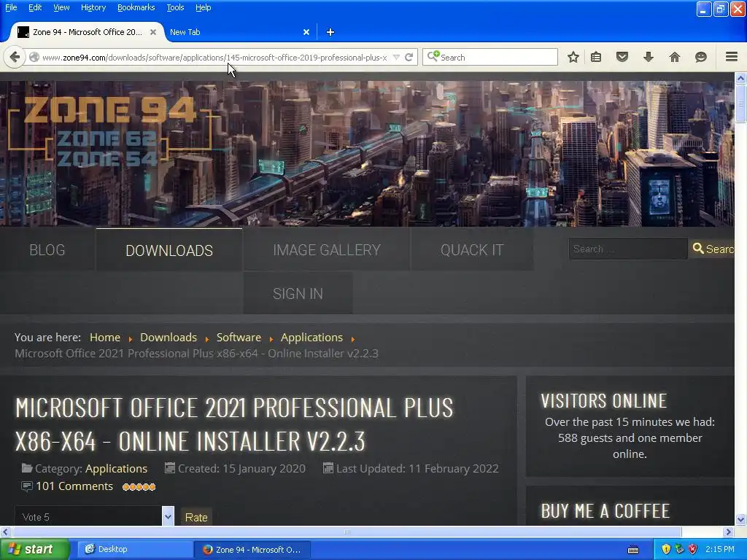Go back with the browser Back arrow
This screenshot has width=747, height=560.
point(15,57)
